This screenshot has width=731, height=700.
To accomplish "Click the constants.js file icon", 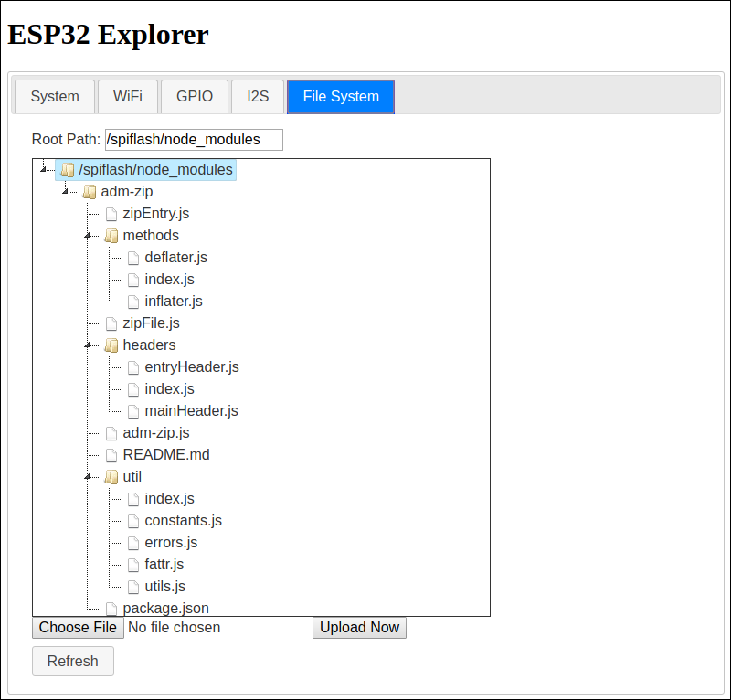I will tap(133, 521).
